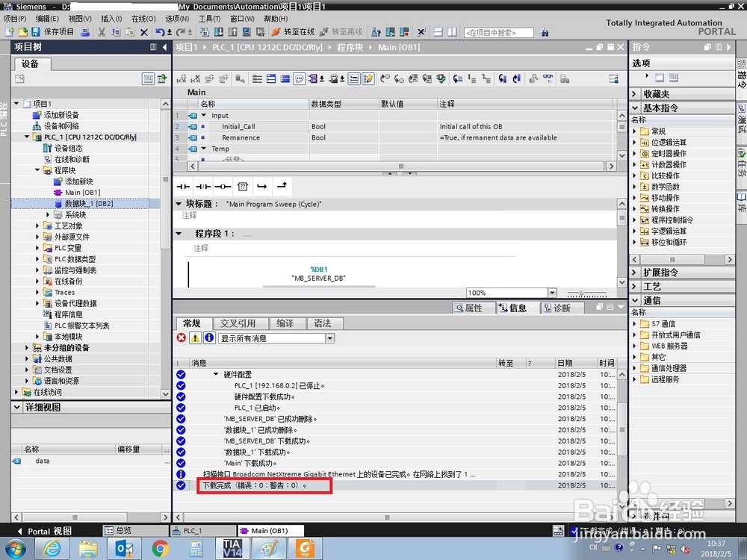
Task: Click the error filter red X button
Action: 181,337
